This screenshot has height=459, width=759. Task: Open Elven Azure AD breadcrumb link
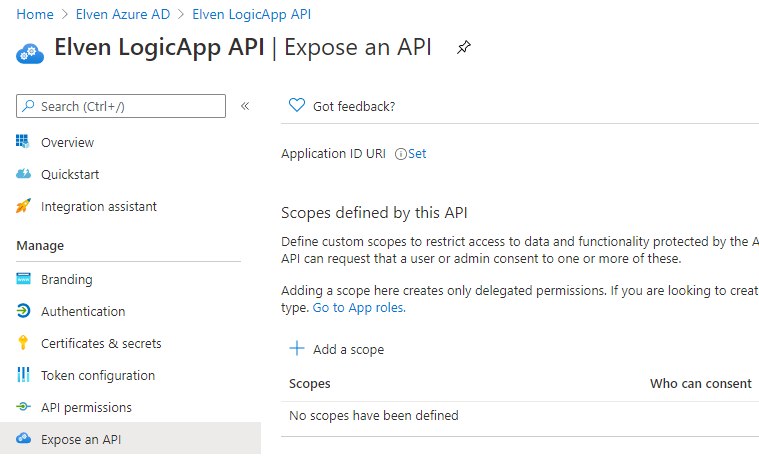click(x=123, y=15)
